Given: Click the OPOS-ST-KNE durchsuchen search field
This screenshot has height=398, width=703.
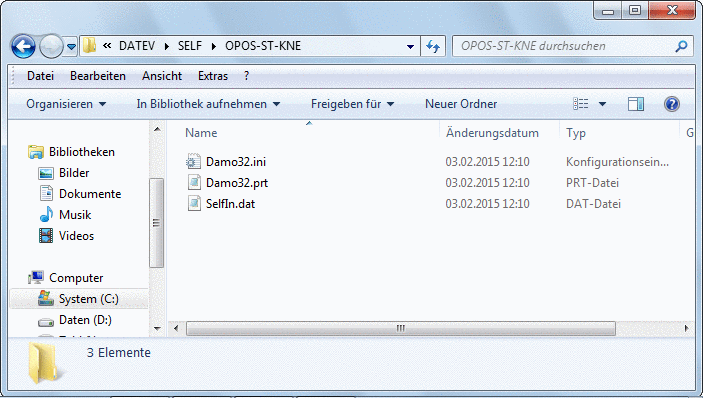Looking at the screenshot, I should coord(565,46).
